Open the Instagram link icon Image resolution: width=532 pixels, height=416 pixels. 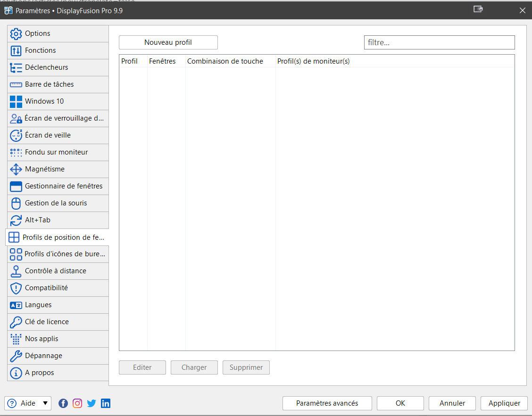[x=77, y=403]
